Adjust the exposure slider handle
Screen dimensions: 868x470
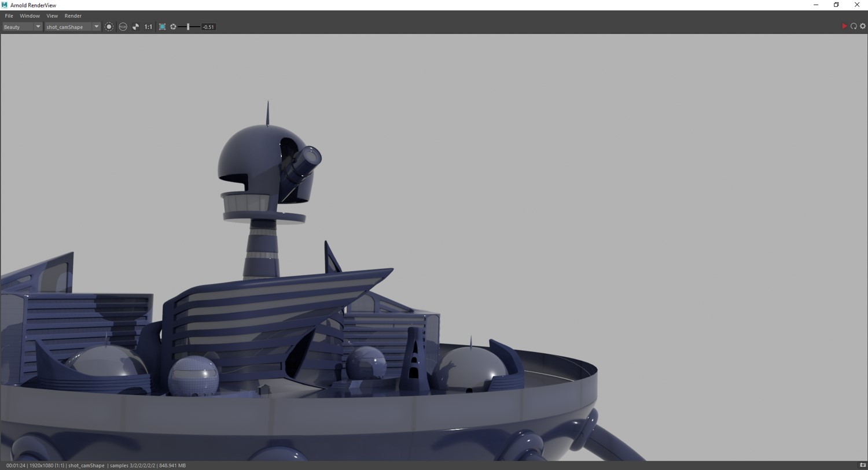188,27
